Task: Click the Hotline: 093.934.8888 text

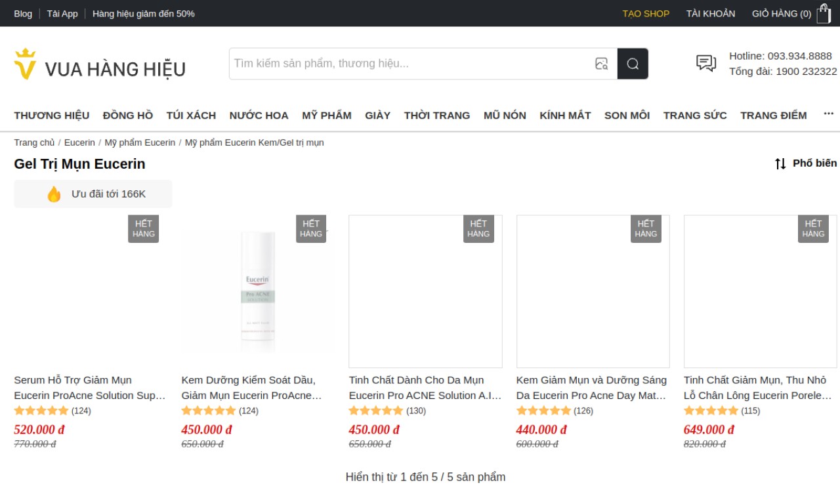Action: tap(780, 56)
